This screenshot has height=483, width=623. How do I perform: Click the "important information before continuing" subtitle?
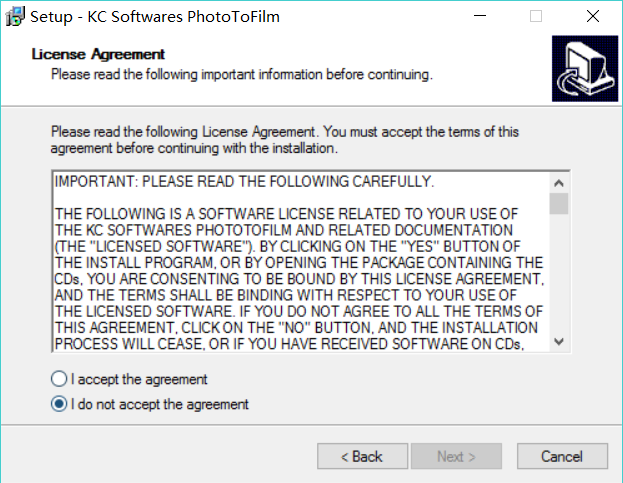click(241, 74)
